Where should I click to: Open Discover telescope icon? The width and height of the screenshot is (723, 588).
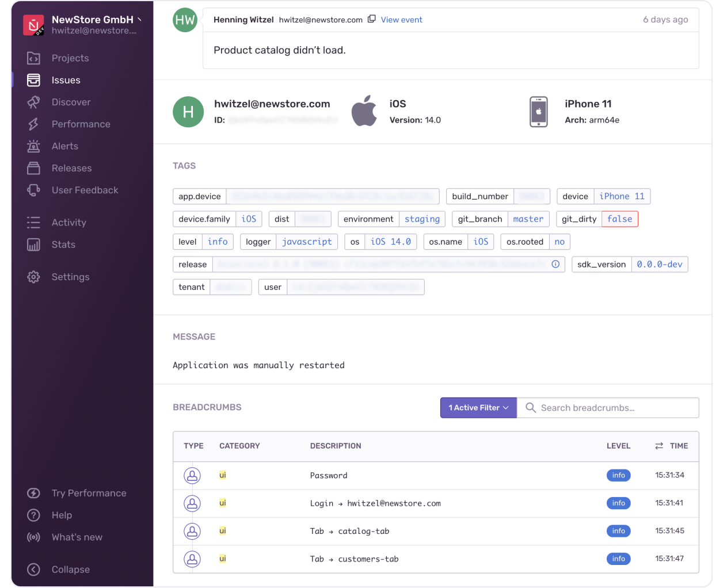pyautogui.click(x=34, y=102)
